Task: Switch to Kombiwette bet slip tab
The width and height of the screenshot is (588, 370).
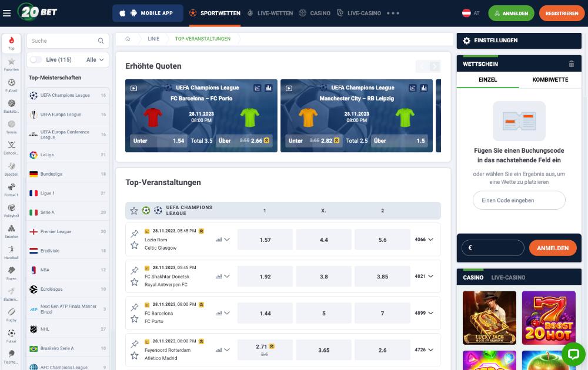Action: coord(550,80)
